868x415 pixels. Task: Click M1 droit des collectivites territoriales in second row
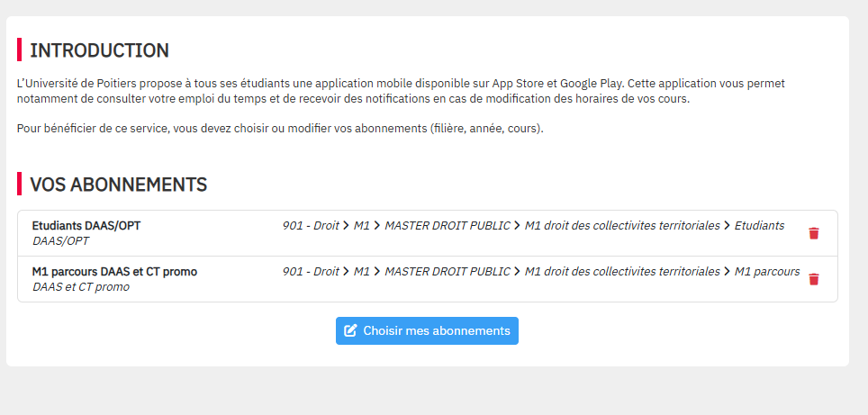(622, 272)
